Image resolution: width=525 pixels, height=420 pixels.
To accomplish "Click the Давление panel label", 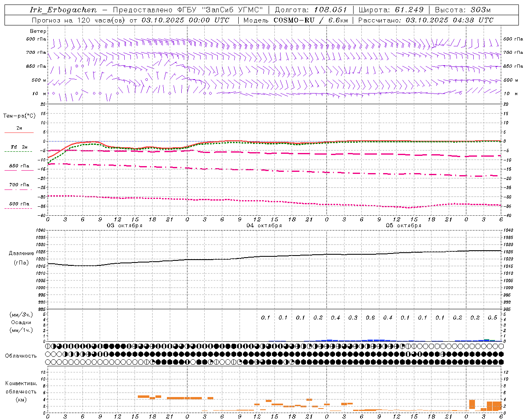I will click(21, 253).
